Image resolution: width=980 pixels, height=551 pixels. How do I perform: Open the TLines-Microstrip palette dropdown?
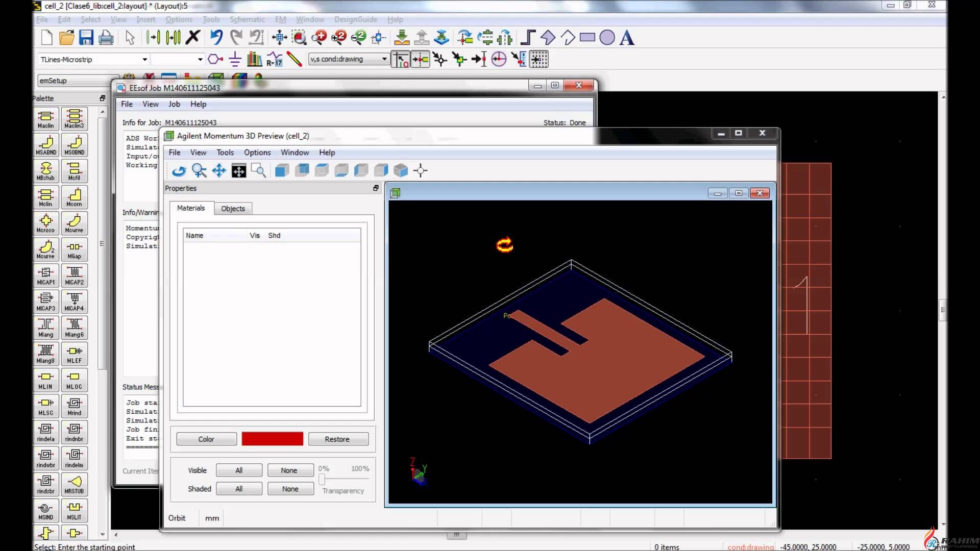click(144, 60)
